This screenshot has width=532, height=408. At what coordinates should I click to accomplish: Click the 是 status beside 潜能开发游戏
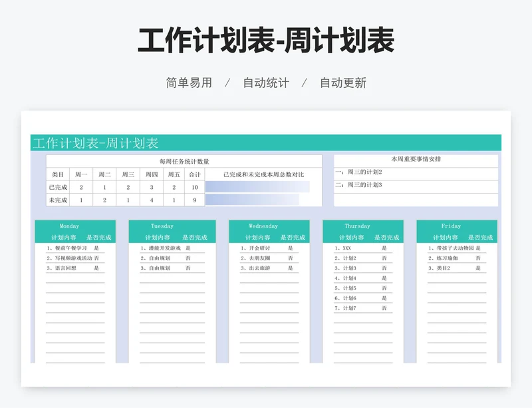pyautogui.click(x=188, y=248)
